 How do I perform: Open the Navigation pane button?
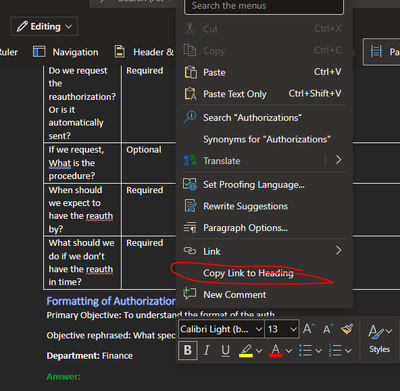point(66,52)
